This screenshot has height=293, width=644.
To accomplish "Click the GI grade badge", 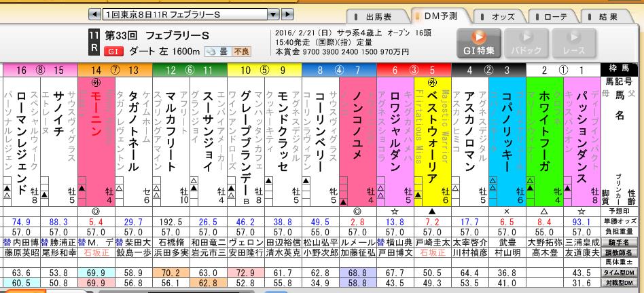I will pyautogui.click(x=113, y=52).
